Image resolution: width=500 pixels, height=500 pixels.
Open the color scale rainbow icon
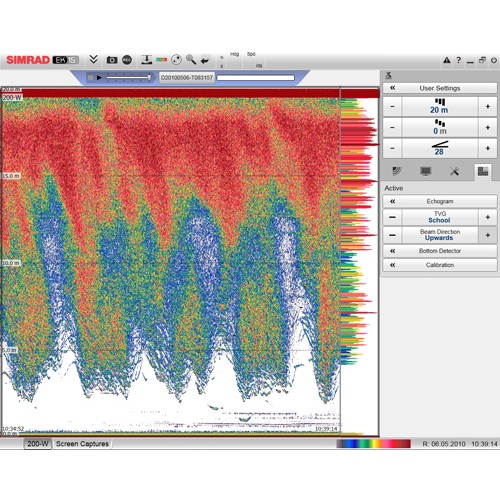tap(161, 60)
